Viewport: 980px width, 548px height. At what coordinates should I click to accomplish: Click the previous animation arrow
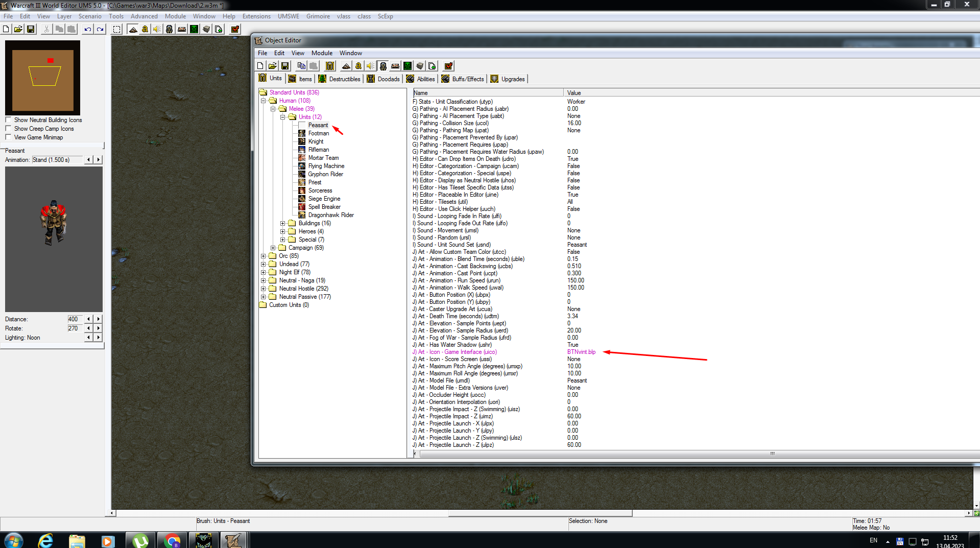click(x=89, y=160)
